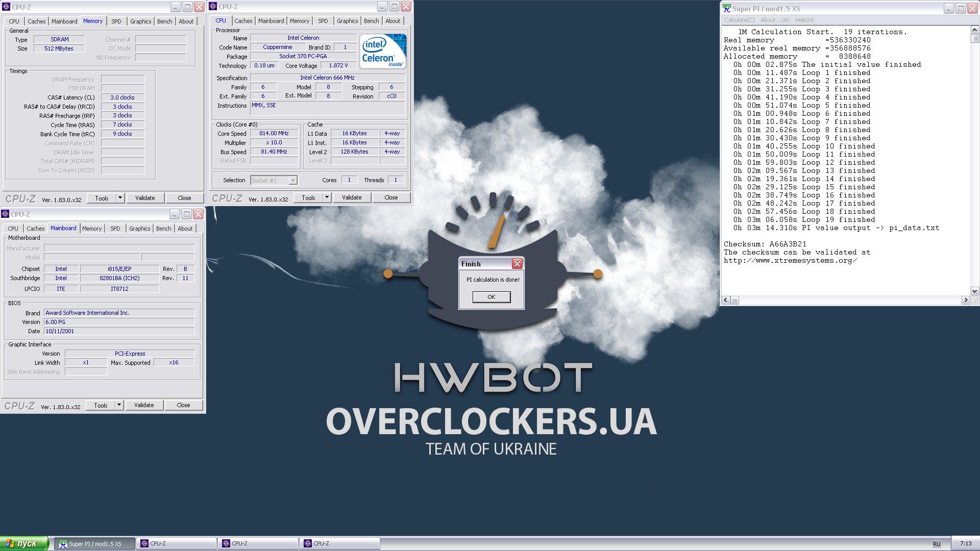Click the RU language indicator in the tray
The image size is (980, 551).
click(x=937, y=544)
